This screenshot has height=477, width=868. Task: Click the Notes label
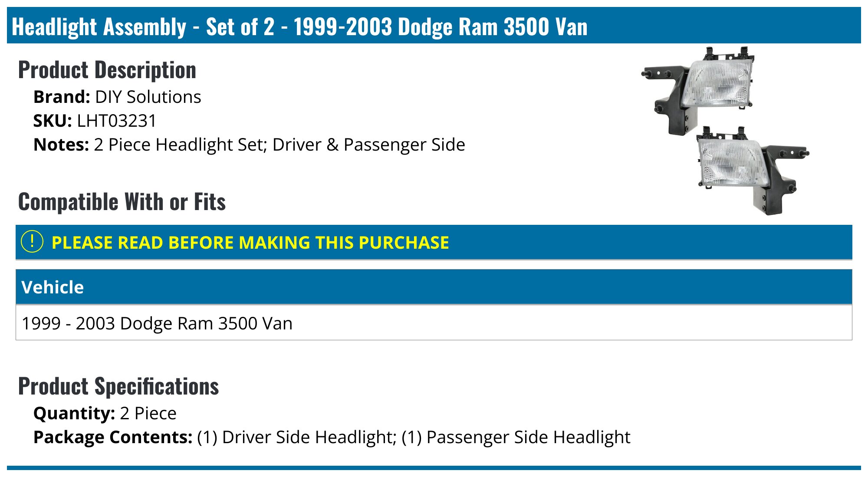[61, 145]
